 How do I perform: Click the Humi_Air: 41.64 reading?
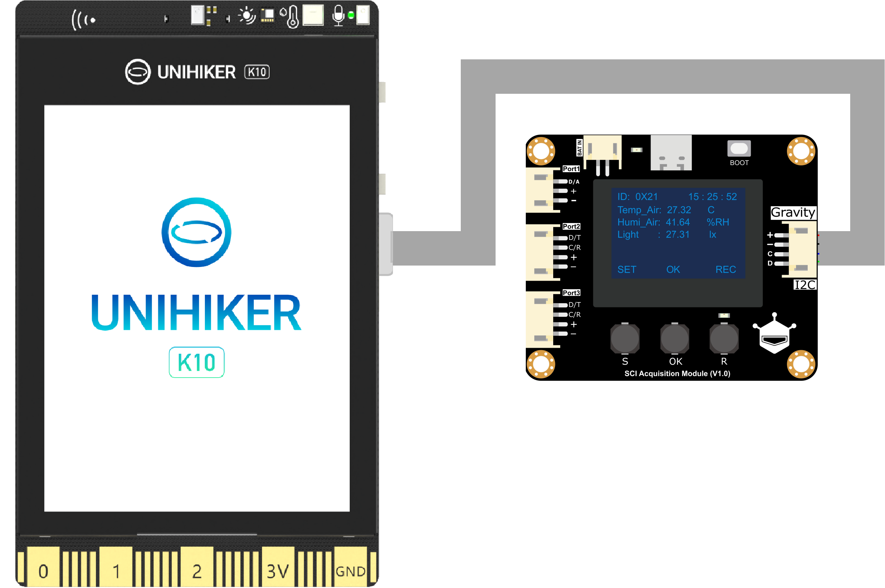point(653,222)
